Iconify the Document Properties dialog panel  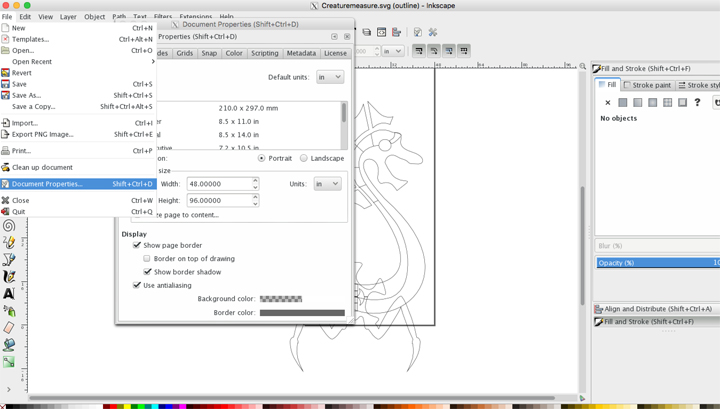(x=334, y=37)
